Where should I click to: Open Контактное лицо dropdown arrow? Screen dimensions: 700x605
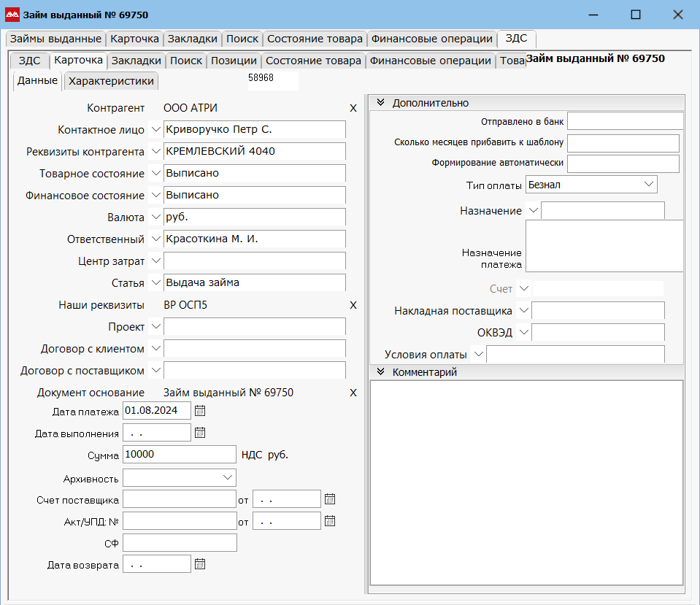155,129
